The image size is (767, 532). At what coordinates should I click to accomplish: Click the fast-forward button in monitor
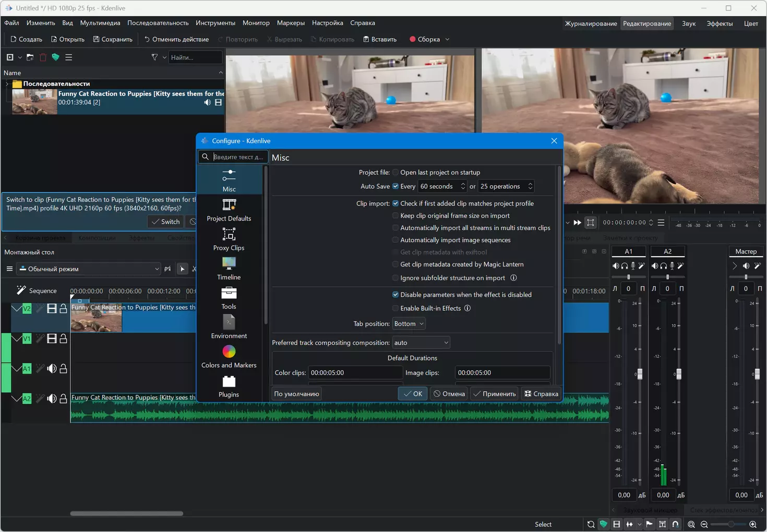coord(577,223)
